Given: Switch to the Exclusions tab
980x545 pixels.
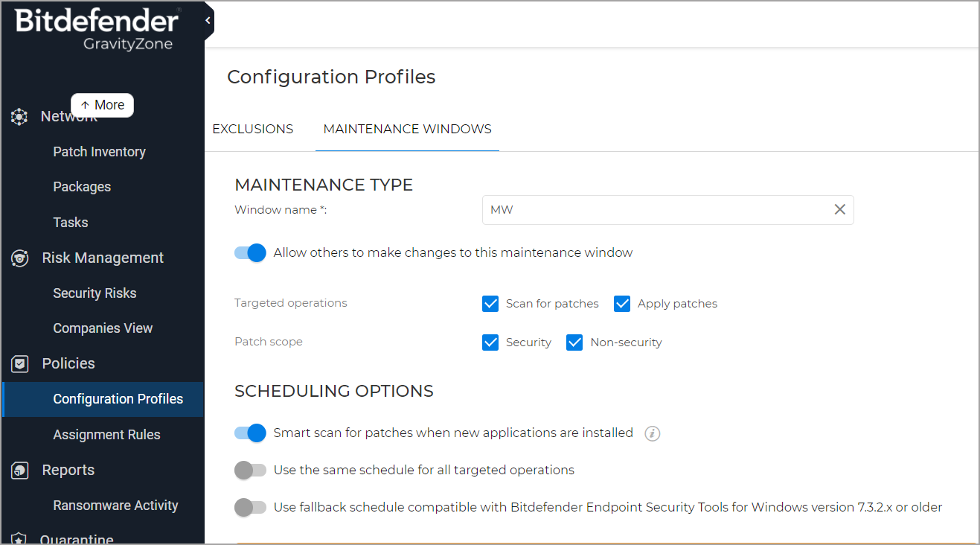Looking at the screenshot, I should point(252,129).
